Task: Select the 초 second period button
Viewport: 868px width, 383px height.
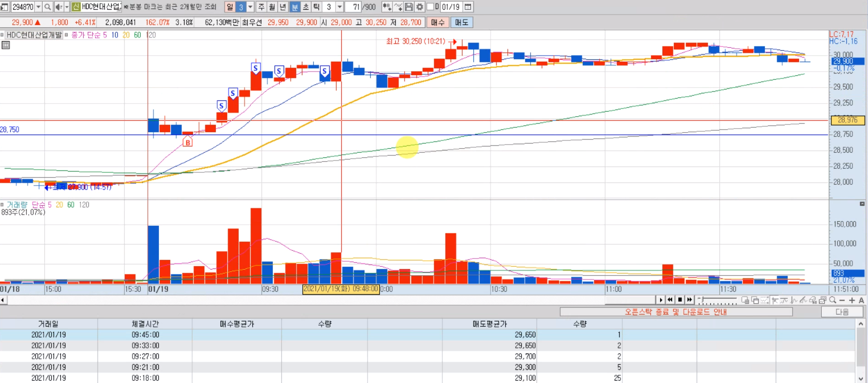Action: 305,7
